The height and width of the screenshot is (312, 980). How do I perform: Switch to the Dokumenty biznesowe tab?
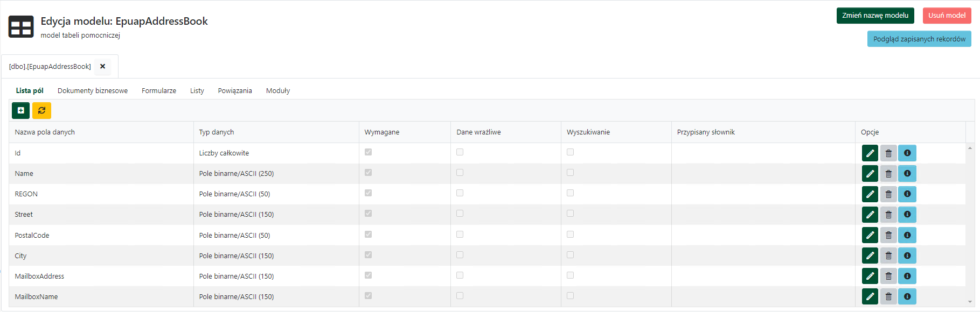click(93, 90)
